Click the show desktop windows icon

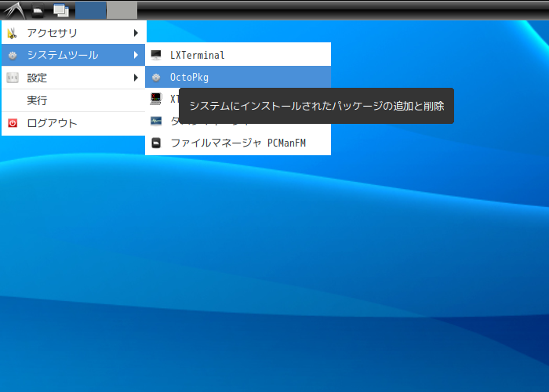[61, 10]
